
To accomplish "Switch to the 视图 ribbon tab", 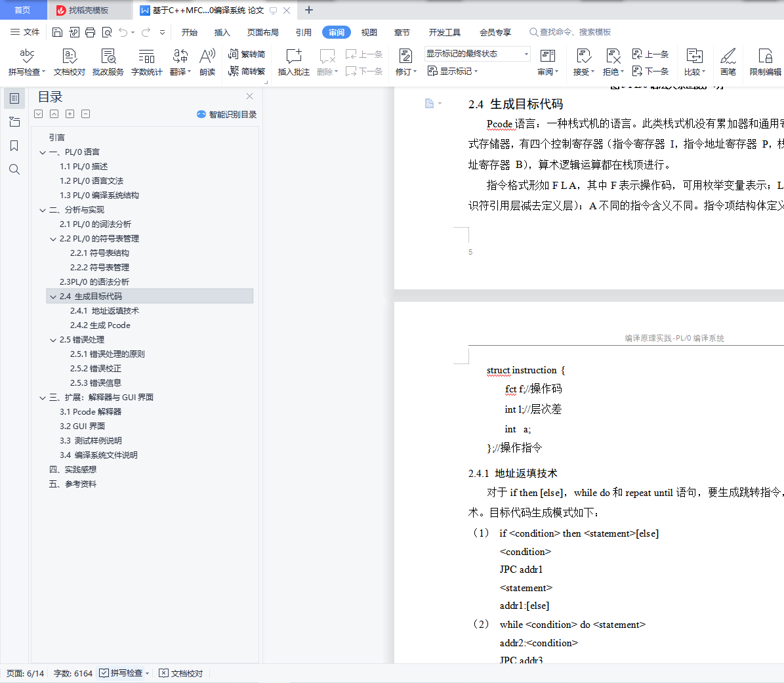I will (x=369, y=33).
